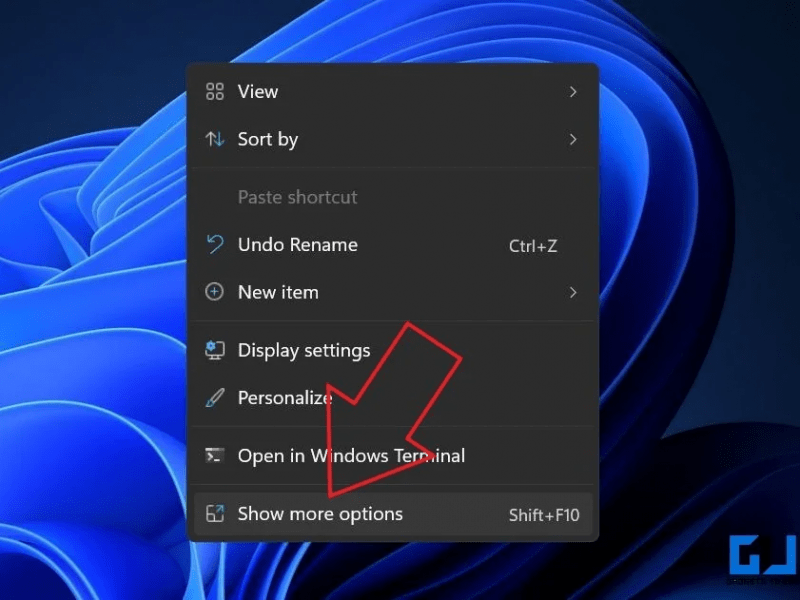The image size is (800, 600).
Task: Select Display settings
Action: coord(303,350)
